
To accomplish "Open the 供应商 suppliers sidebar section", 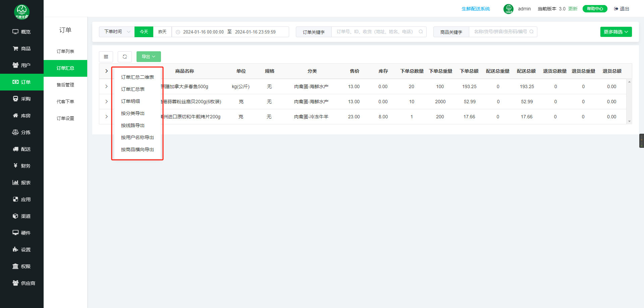I will click(22, 283).
